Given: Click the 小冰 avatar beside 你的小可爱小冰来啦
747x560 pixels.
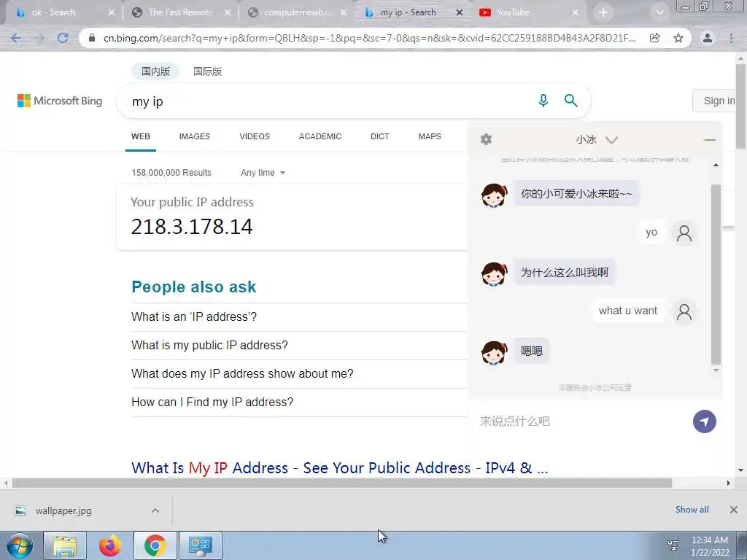Looking at the screenshot, I should pos(494,195).
